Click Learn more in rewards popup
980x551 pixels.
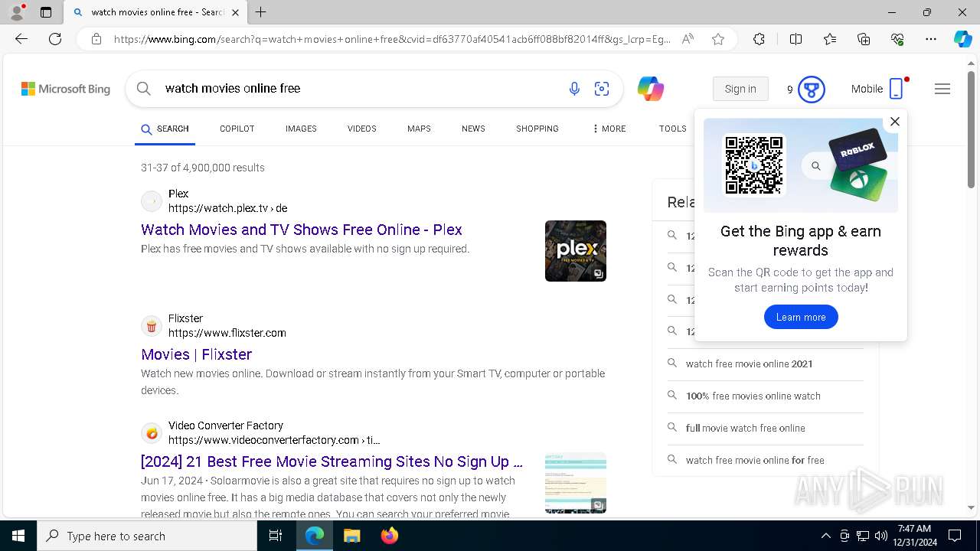[x=801, y=317]
